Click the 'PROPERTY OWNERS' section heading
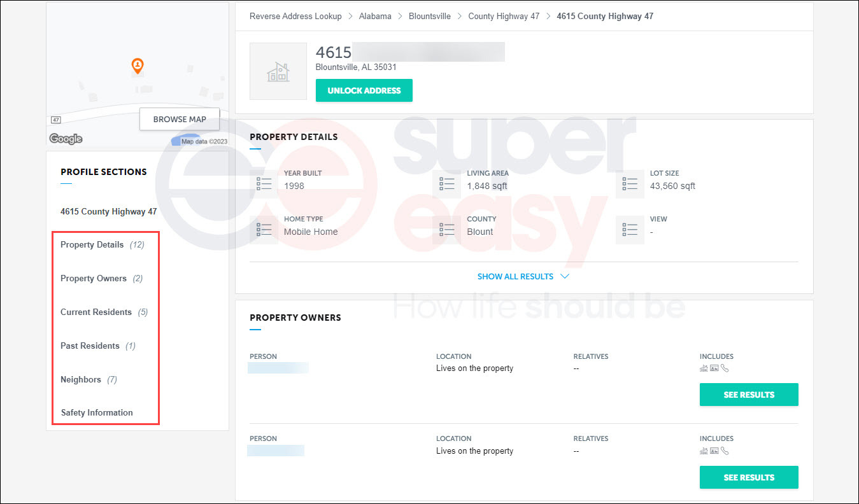 295,318
